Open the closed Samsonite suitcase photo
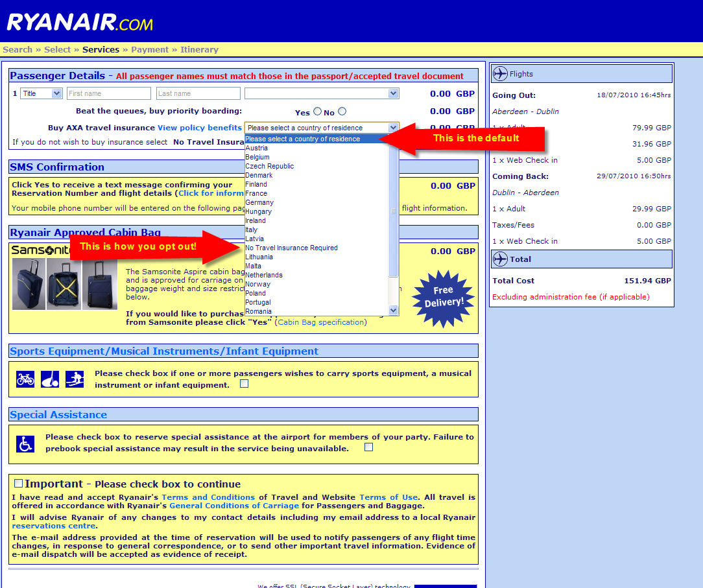This screenshot has width=703, height=588. click(x=29, y=285)
